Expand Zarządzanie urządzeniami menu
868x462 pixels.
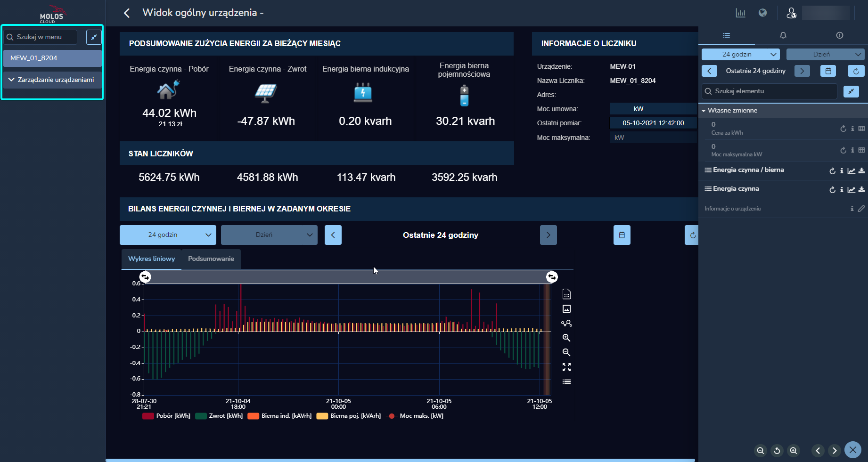52,80
